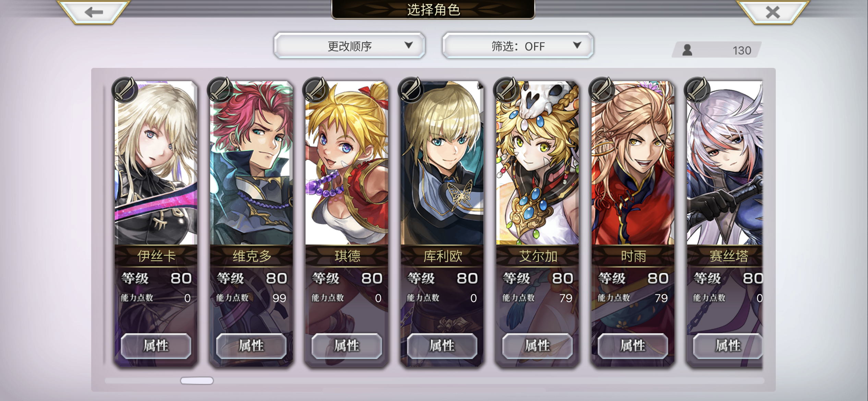The height and width of the screenshot is (401, 868).
Task: Click the arrow on the 筛选 dropdown
Action: [577, 45]
